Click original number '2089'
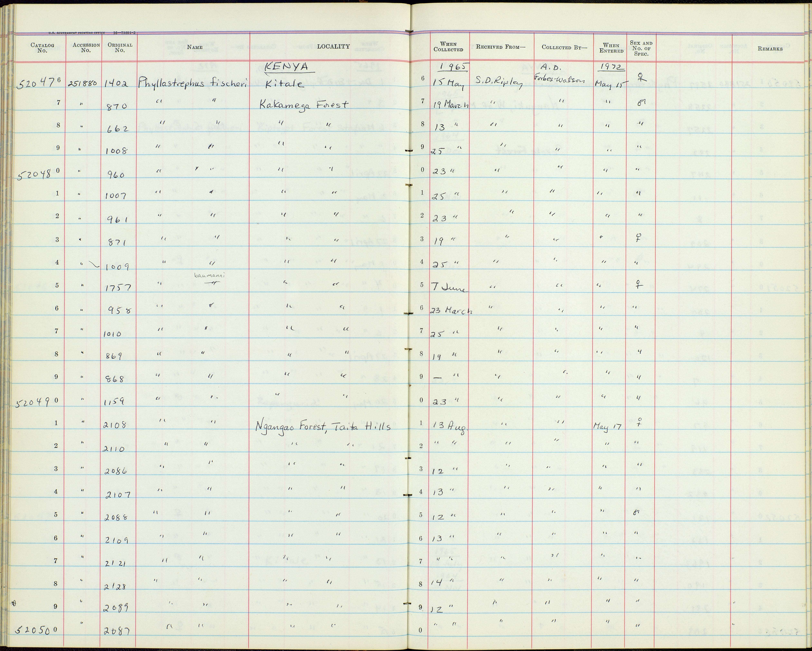Viewport: 812px width, 651px height. (116, 608)
